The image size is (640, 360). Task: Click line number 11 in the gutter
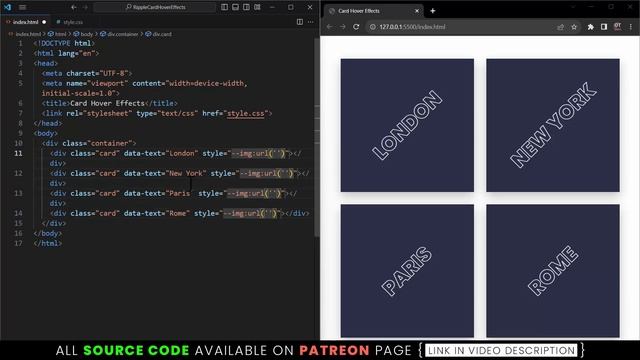[18, 153]
